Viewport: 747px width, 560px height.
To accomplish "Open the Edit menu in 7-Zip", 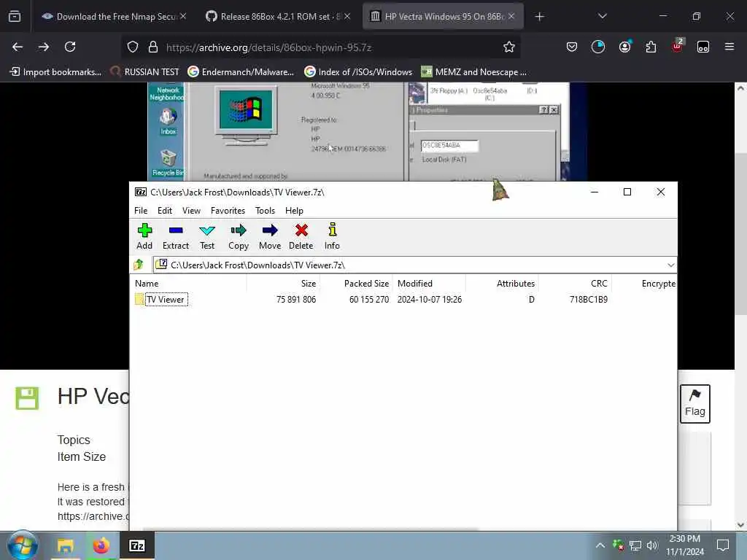I will [165, 211].
